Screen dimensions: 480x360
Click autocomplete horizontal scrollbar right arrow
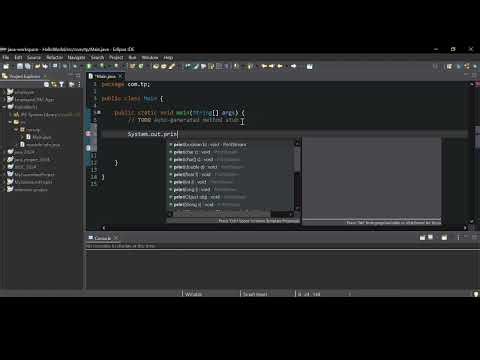point(291,214)
